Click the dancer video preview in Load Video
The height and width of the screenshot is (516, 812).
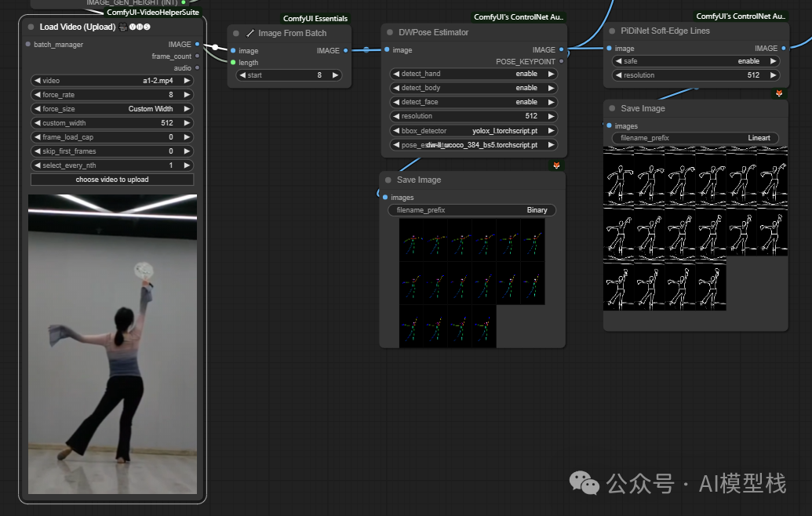(x=112, y=343)
